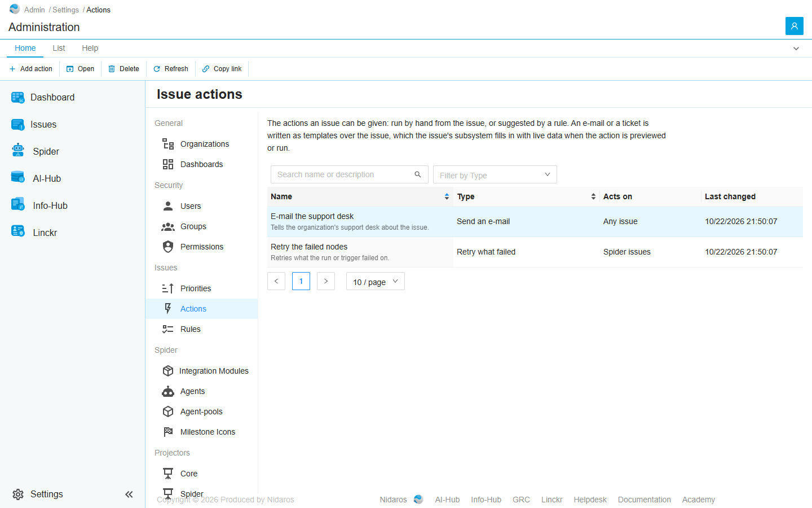Open the Academy footer link
The width and height of the screenshot is (812, 508).
click(x=698, y=500)
